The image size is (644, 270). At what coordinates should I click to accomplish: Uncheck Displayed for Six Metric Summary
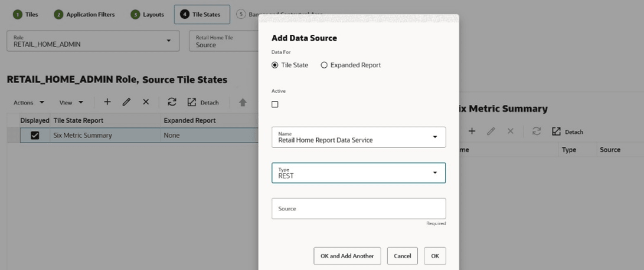coord(35,136)
